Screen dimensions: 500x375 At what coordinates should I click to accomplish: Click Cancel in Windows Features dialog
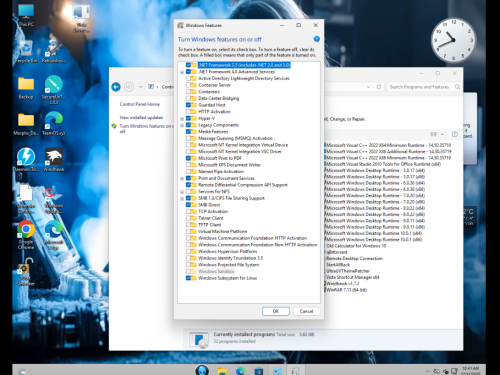pos(306,311)
